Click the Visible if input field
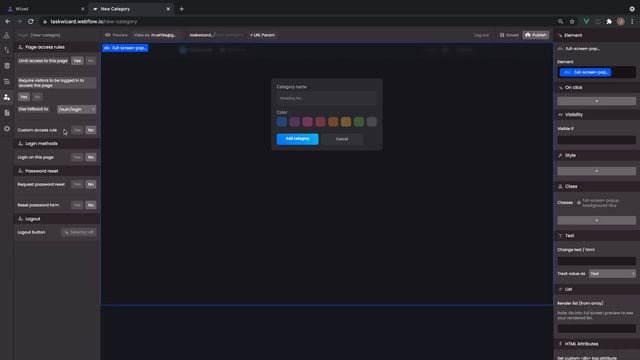This screenshot has height=360, width=640. [596, 140]
